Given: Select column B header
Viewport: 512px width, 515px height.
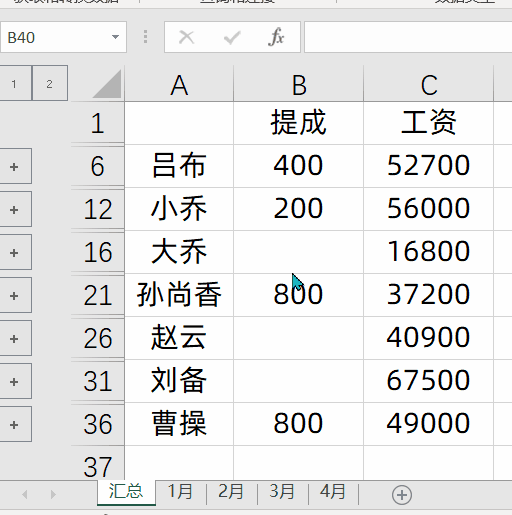Looking at the screenshot, I should [299, 84].
